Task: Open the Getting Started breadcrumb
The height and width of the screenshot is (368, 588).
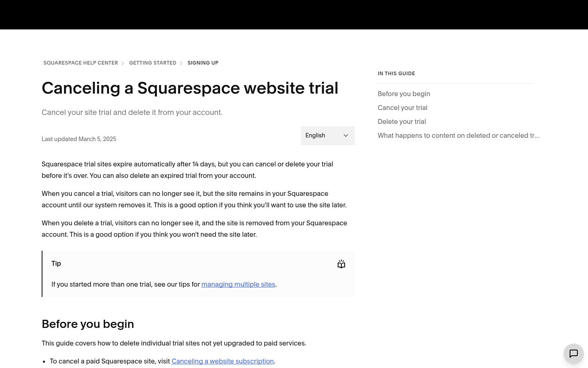Action: click(153, 63)
